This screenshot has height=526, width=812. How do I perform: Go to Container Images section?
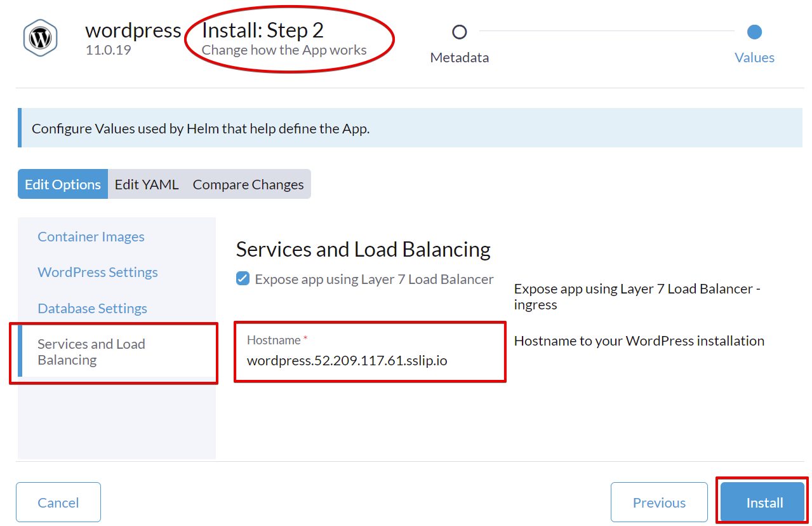(x=91, y=236)
